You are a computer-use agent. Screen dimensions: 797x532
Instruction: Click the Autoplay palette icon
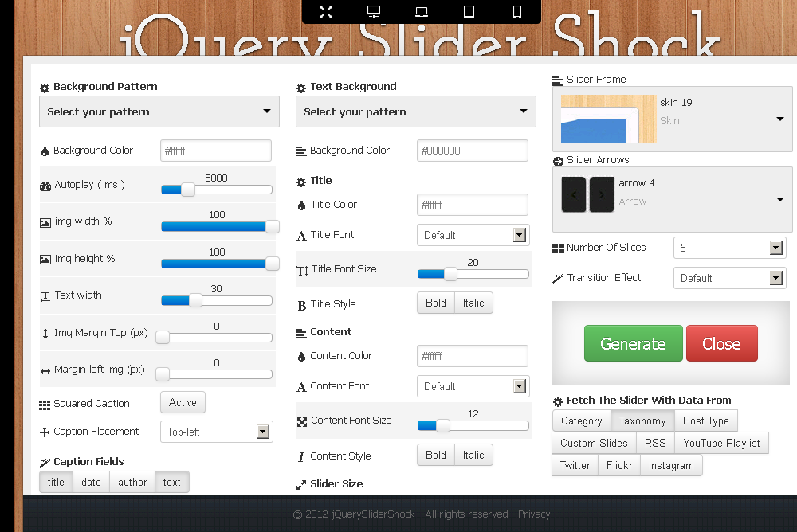45,186
